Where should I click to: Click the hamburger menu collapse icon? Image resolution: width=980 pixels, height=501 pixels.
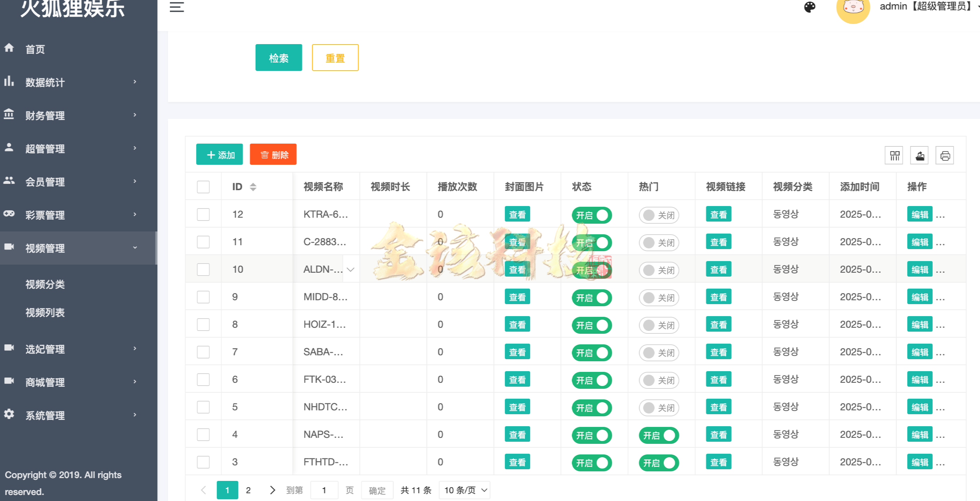tap(177, 7)
